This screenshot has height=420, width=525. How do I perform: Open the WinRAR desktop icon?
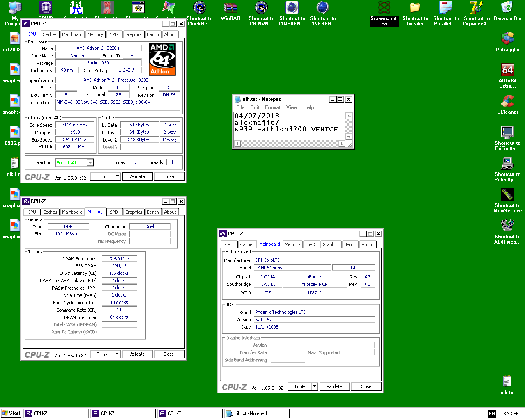(231, 7)
